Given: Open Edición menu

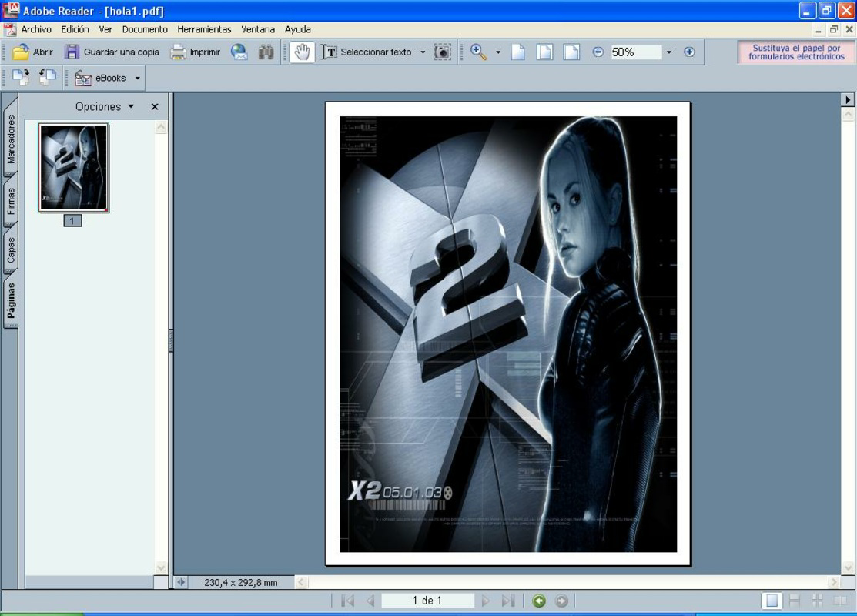Looking at the screenshot, I should click(x=75, y=29).
